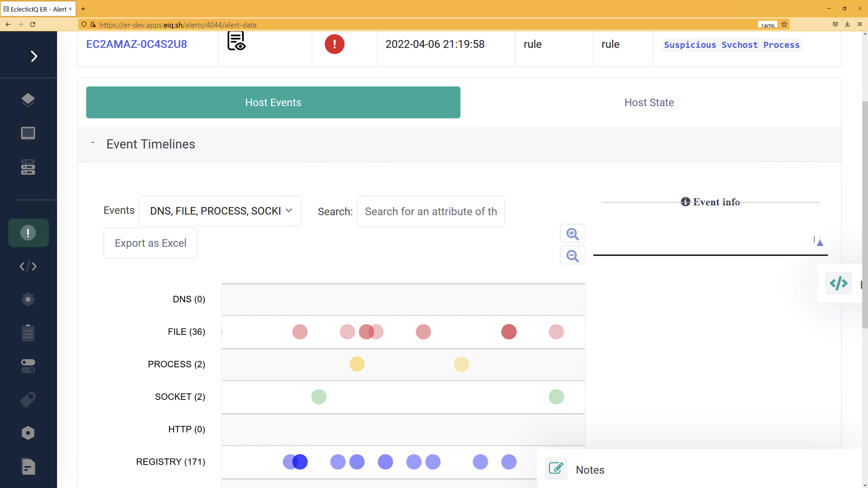
Task: Switch to the Host Events tab
Action: 273,102
